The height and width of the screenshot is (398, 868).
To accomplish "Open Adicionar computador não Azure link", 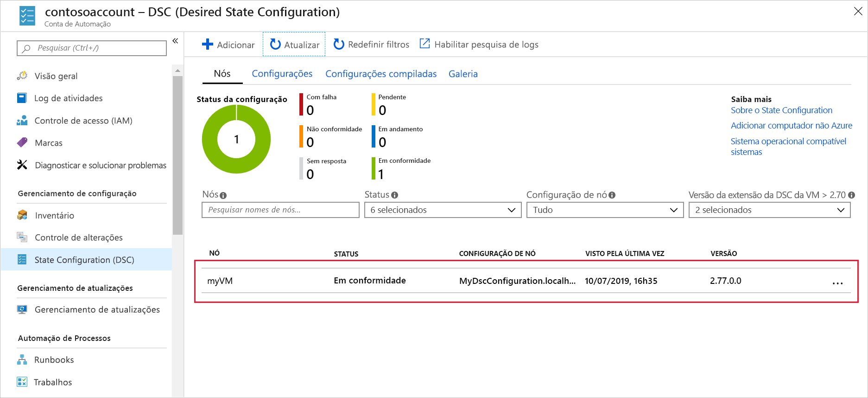I will click(x=791, y=125).
